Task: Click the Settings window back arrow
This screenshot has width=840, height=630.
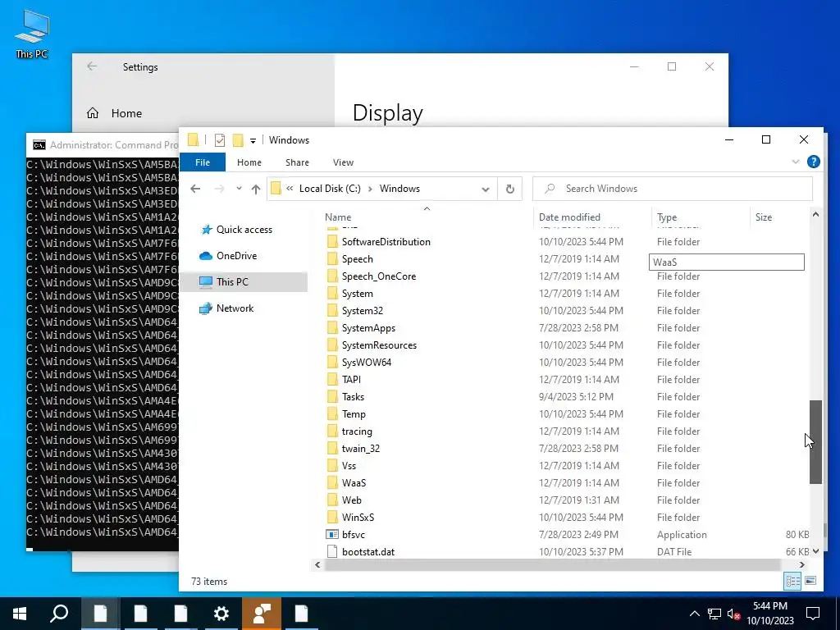Action: 92,66
